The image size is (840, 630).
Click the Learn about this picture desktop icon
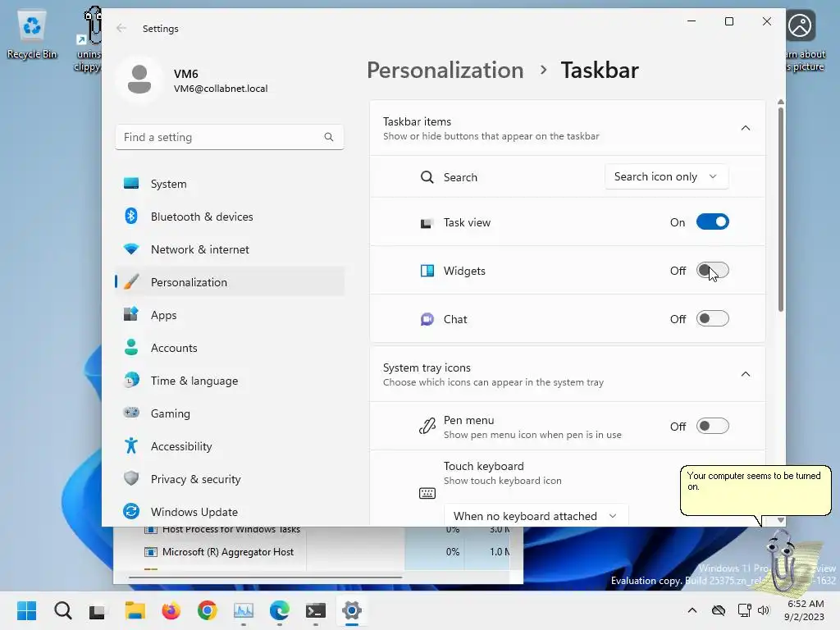[x=806, y=39]
